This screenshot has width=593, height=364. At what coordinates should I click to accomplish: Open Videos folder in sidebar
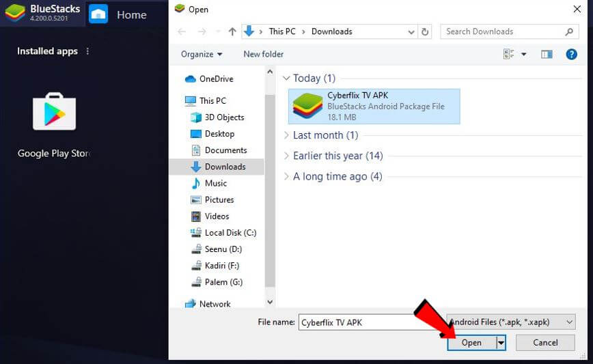[217, 216]
